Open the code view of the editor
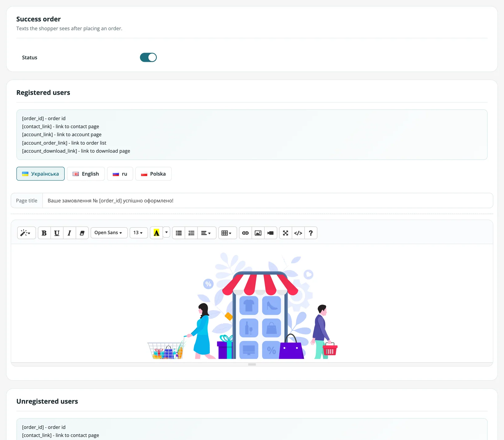The height and width of the screenshot is (440, 504). point(298,233)
